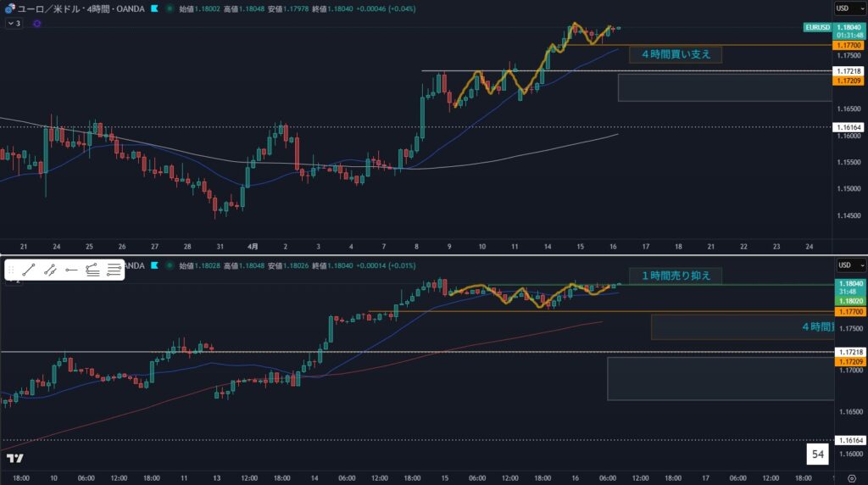Image resolution: width=868 pixels, height=485 pixels.
Task: Click the drag handle of the drawing toolbar
Action: point(12,270)
